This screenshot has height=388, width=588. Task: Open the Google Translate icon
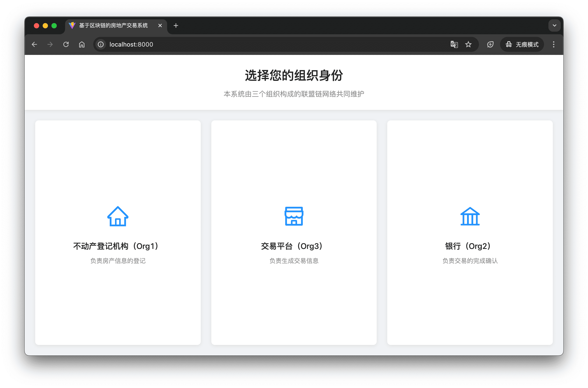(x=454, y=45)
